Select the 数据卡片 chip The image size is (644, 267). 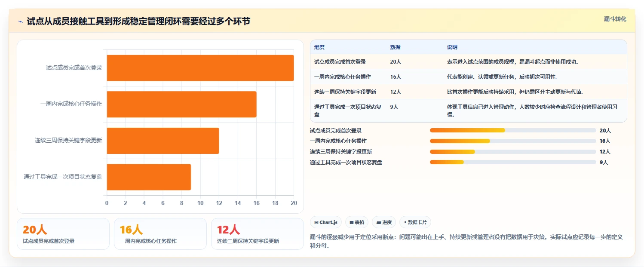coord(415,222)
